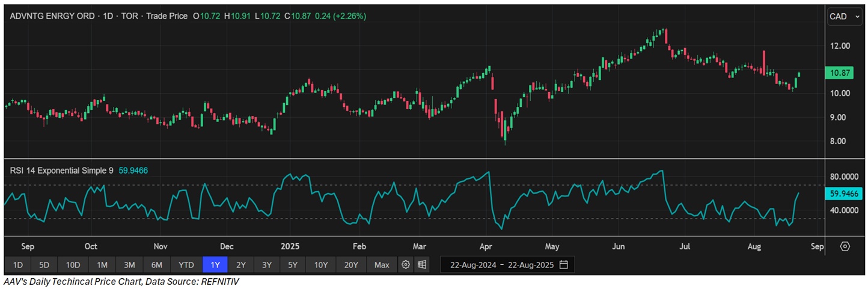
Task: Click the highlighted 1Y range button
Action: 215,264
